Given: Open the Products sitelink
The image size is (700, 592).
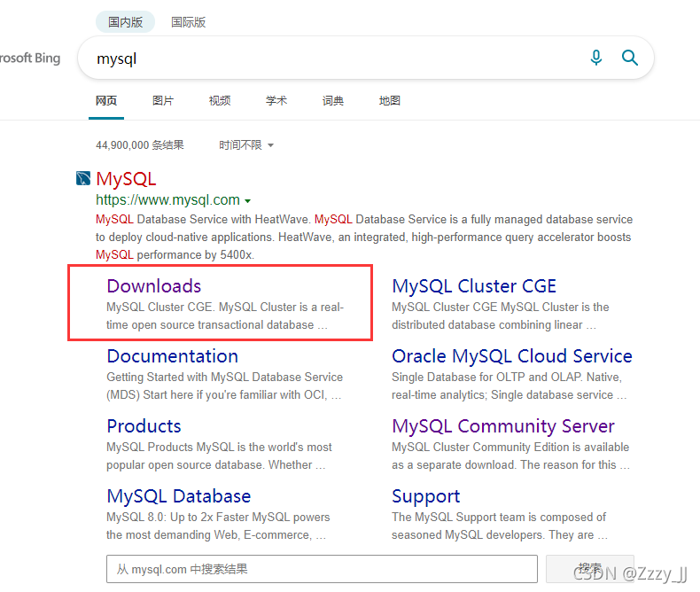Looking at the screenshot, I should [x=144, y=426].
